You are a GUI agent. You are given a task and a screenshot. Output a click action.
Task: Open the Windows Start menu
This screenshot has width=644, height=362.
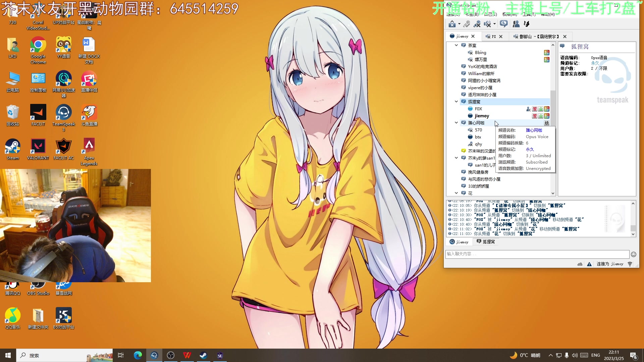point(8,355)
